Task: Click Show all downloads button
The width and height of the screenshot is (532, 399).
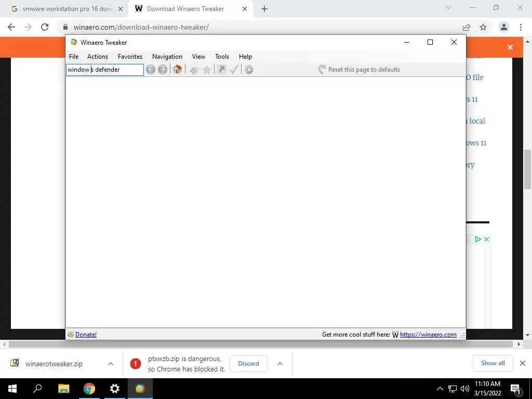Action: (x=493, y=363)
